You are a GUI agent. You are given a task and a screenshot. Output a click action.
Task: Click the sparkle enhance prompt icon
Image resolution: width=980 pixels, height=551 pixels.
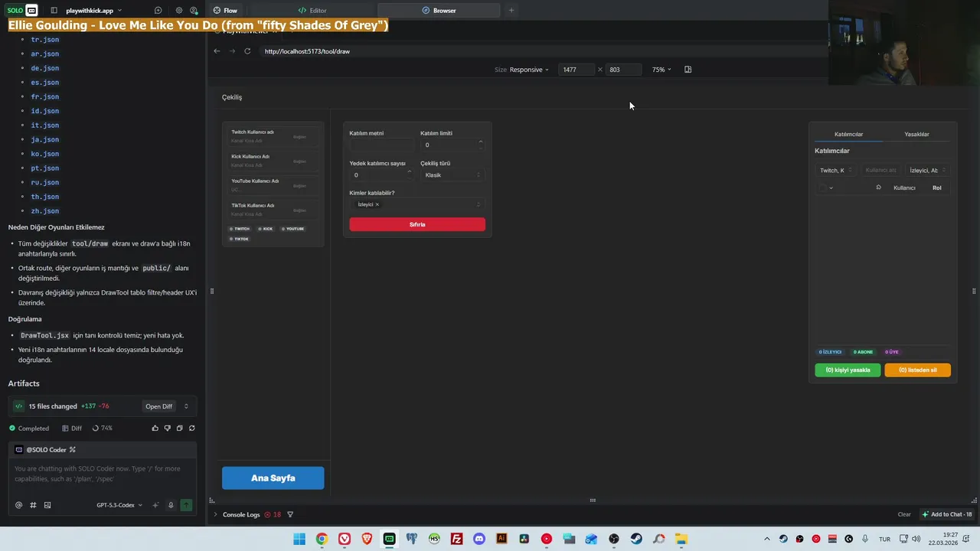156,505
